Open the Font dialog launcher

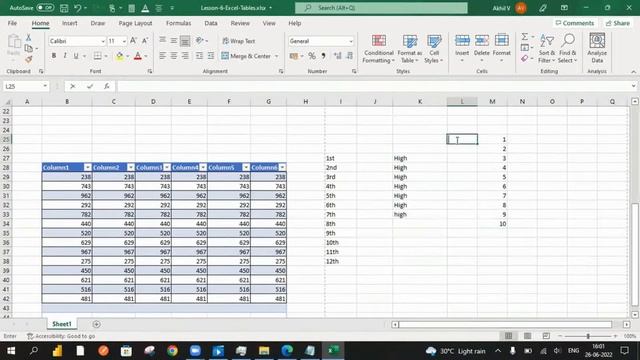[150, 71]
